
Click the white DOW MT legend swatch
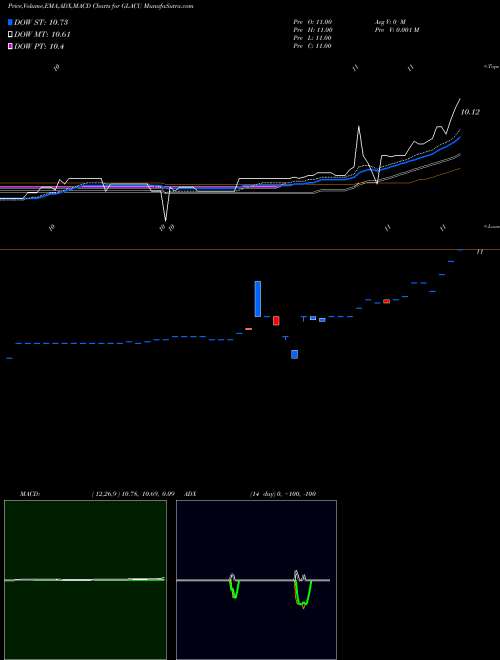[x=10, y=35]
